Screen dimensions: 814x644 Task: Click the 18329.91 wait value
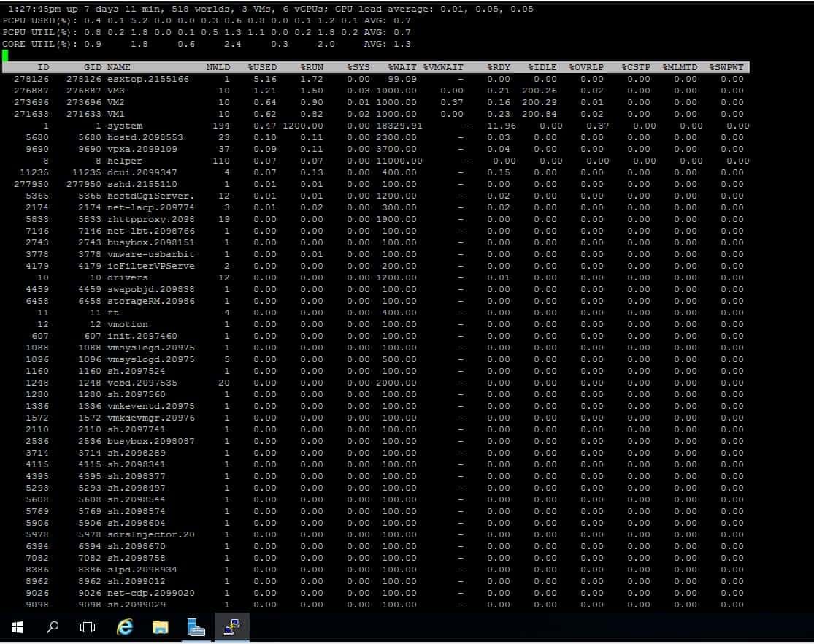[399, 126]
